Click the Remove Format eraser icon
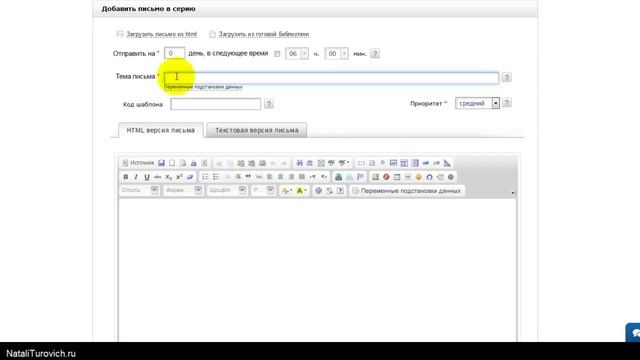This screenshot has width=640, height=360. 190,177
